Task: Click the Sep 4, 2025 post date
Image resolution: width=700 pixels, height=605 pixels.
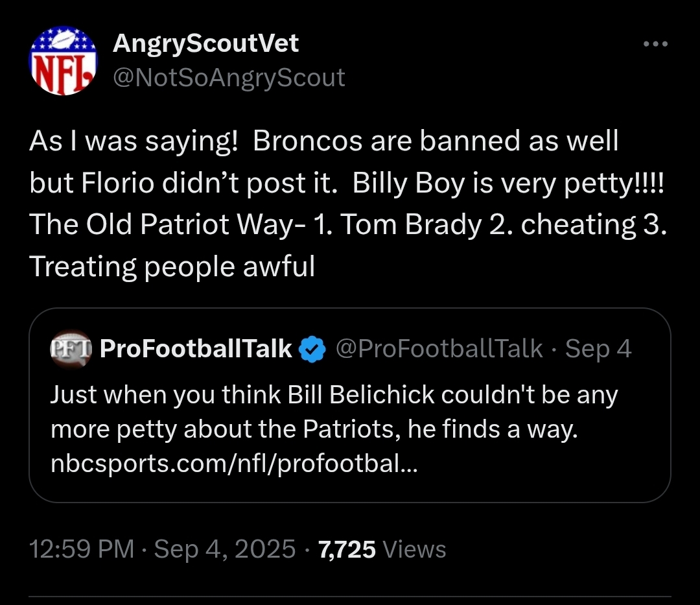Action: [225, 549]
